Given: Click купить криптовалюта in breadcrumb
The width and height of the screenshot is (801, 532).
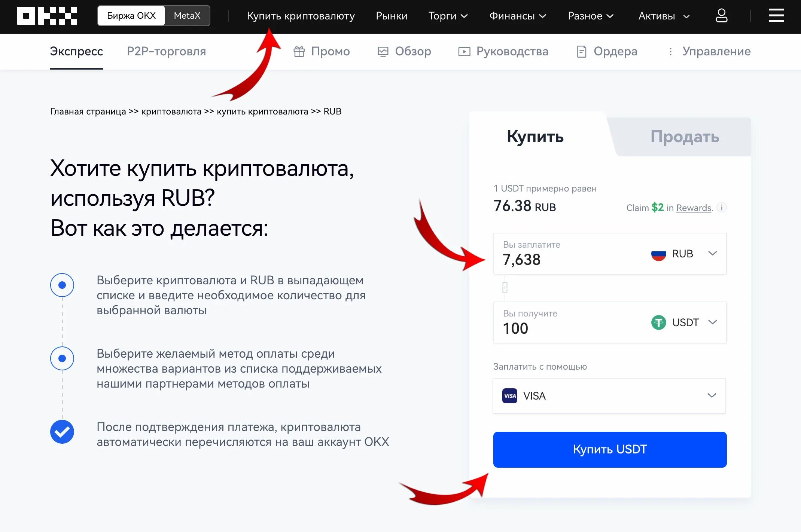Looking at the screenshot, I should point(262,111).
